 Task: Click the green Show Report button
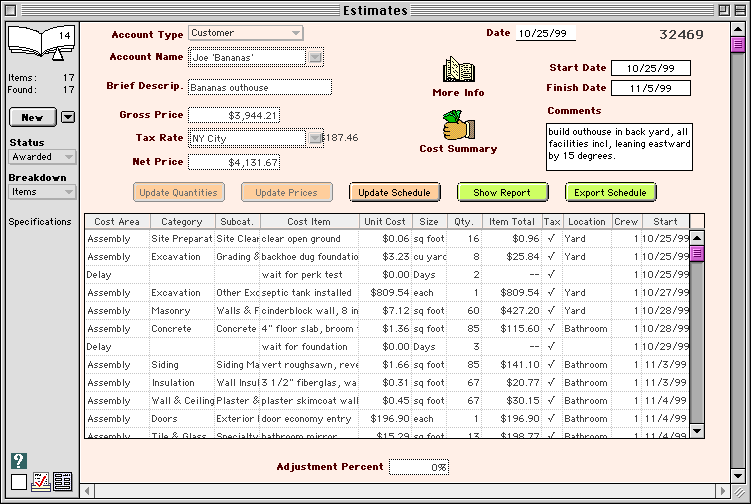[x=502, y=192]
